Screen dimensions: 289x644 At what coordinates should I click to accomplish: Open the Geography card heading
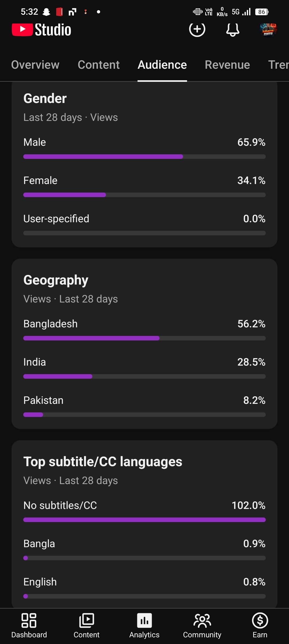[x=56, y=280]
